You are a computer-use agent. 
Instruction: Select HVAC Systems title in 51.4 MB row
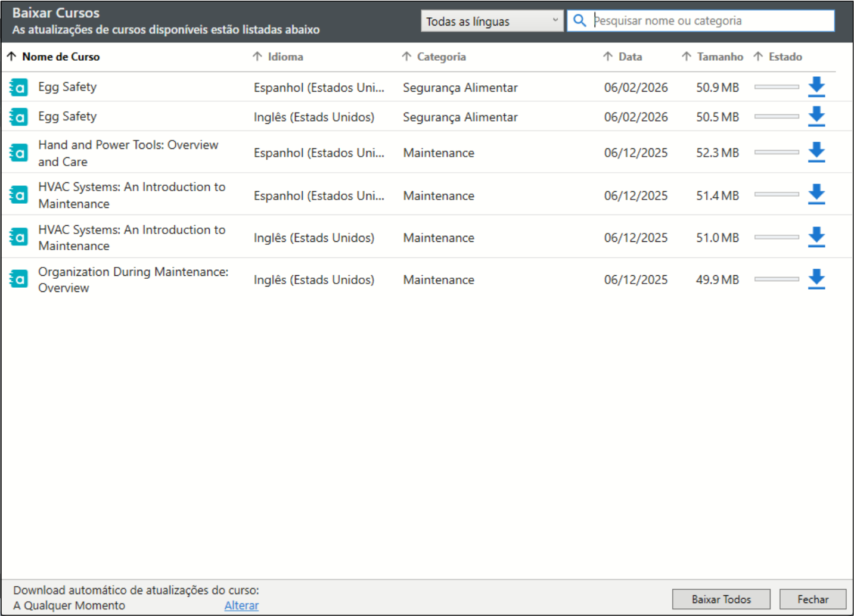132,195
